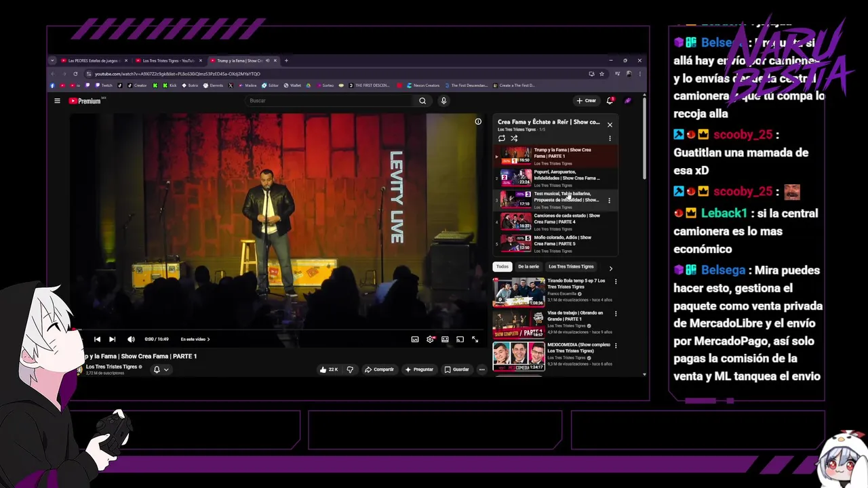Open playlist panel three-dot options menu
Screen dimensions: 868x488
click(610, 138)
